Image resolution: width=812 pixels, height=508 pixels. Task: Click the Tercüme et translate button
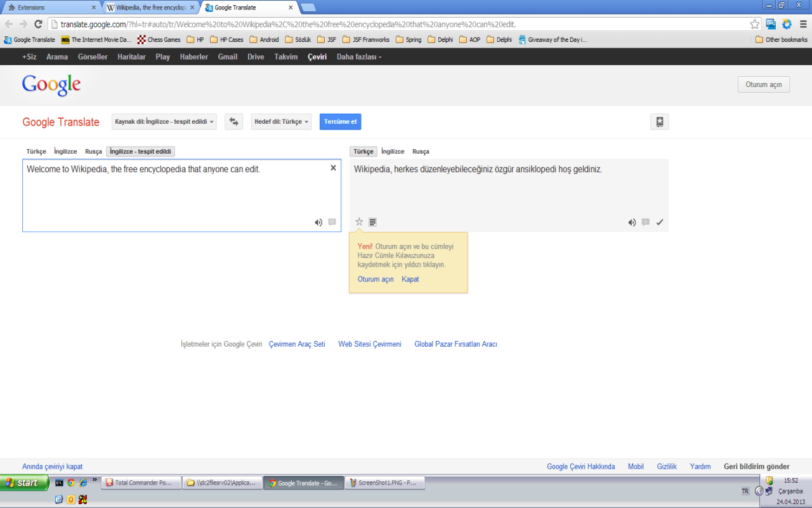pos(340,121)
